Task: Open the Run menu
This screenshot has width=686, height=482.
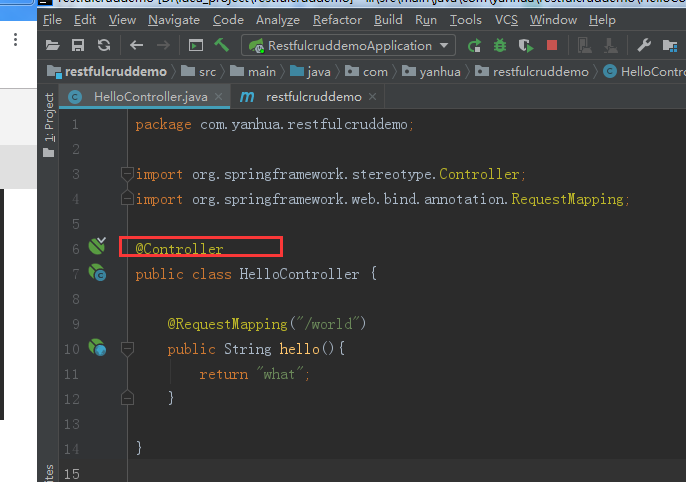Action: pyautogui.click(x=426, y=20)
